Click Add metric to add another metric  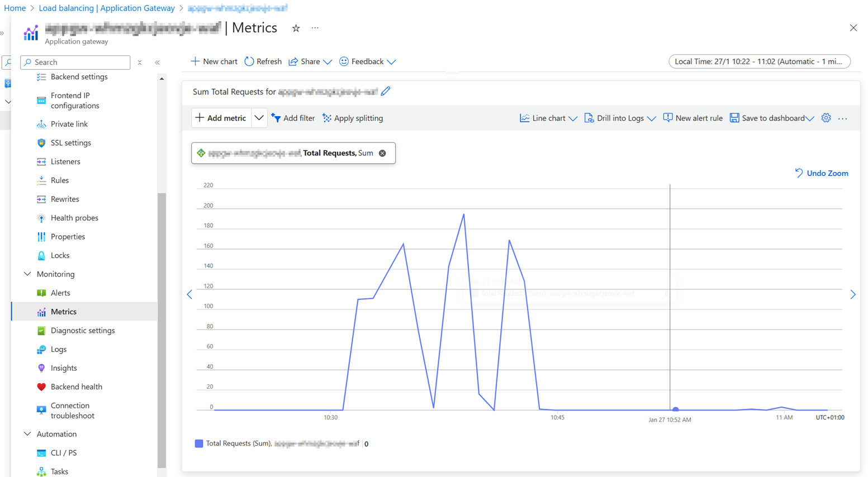click(x=221, y=118)
